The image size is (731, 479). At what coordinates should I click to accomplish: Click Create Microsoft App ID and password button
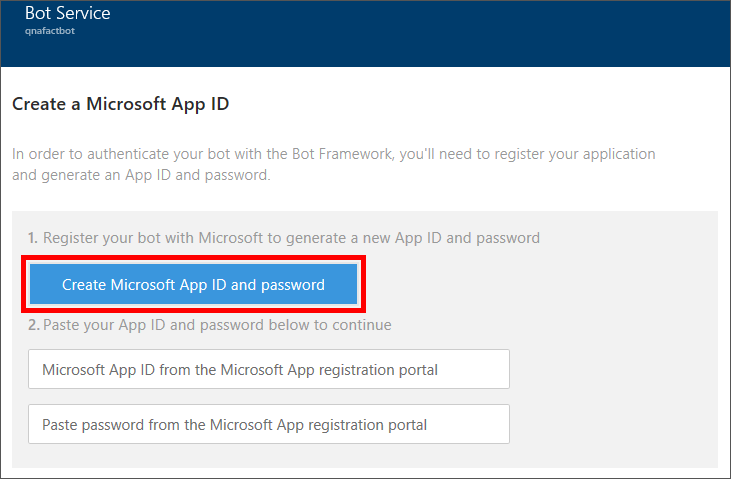pyautogui.click(x=193, y=284)
